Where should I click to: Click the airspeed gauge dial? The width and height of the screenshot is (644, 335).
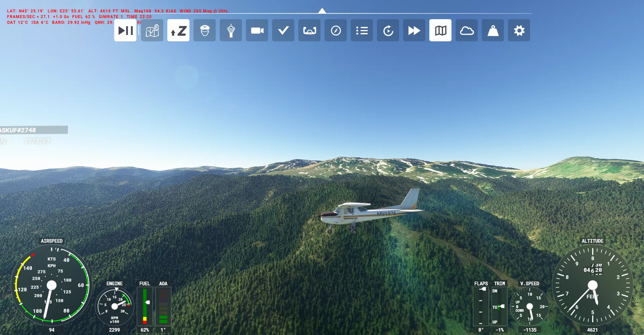(51, 285)
